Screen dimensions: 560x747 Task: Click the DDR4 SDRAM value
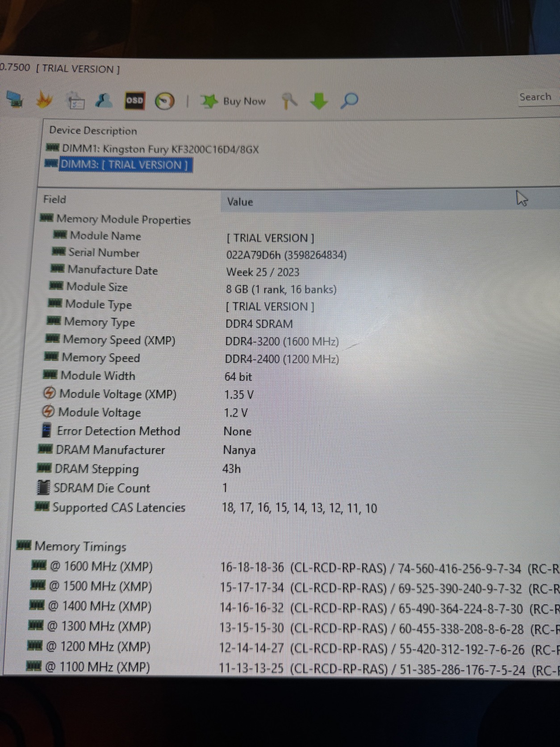click(259, 324)
